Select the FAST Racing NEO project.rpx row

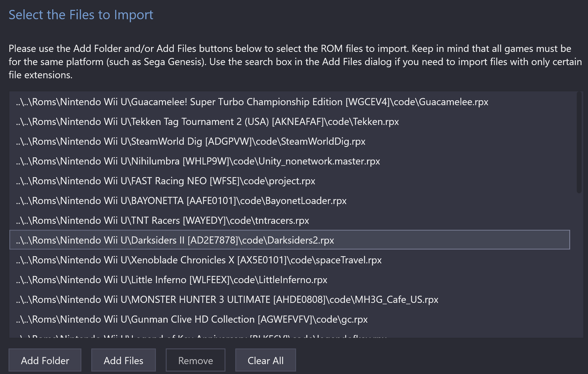coord(290,181)
